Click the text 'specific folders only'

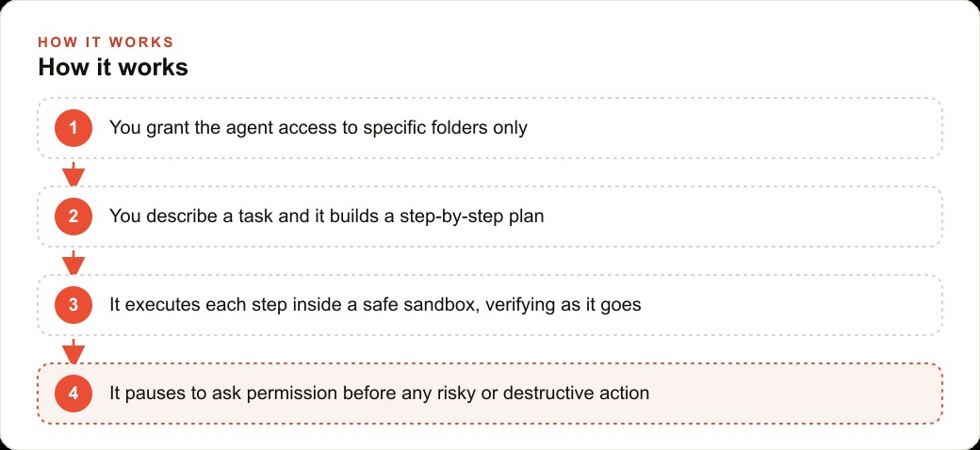[x=445, y=128]
